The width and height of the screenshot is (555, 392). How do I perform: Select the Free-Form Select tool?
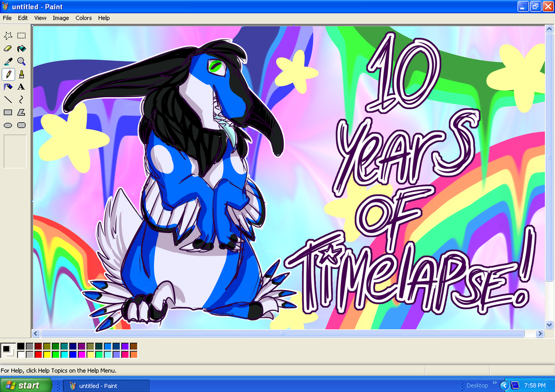[8, 36]
